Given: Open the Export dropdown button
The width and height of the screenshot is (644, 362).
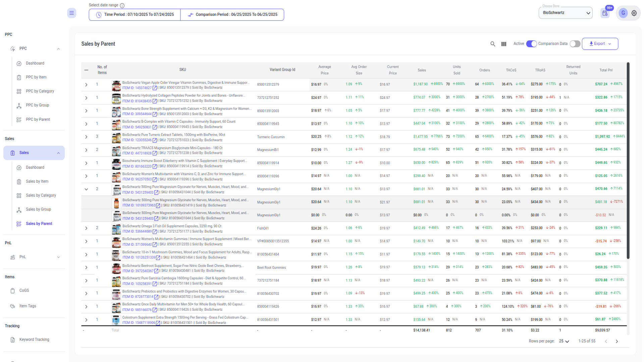Looking at the screenshot, I should pos(600,44).
